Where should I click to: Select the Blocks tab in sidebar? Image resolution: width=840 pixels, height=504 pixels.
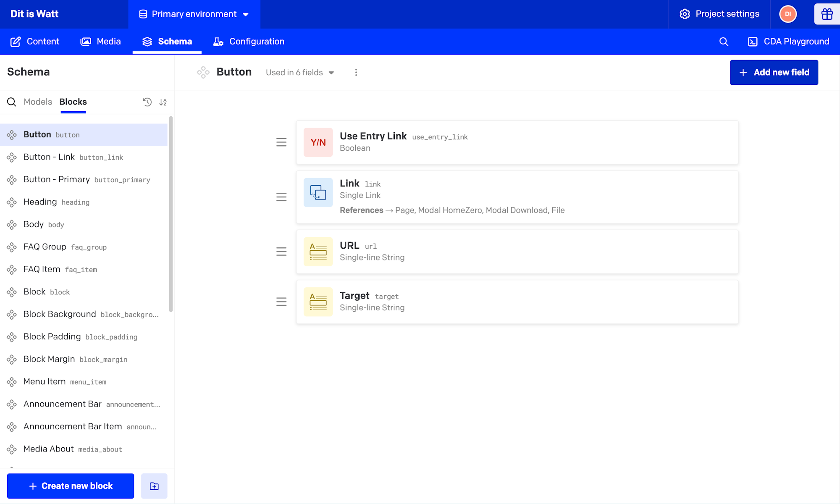(73, 102)
